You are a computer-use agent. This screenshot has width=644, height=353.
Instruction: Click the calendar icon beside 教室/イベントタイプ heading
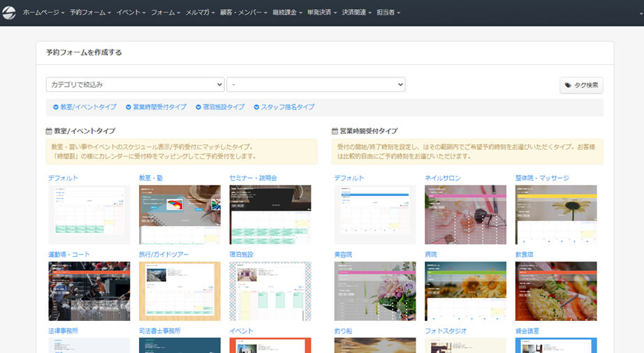point(49,131)
